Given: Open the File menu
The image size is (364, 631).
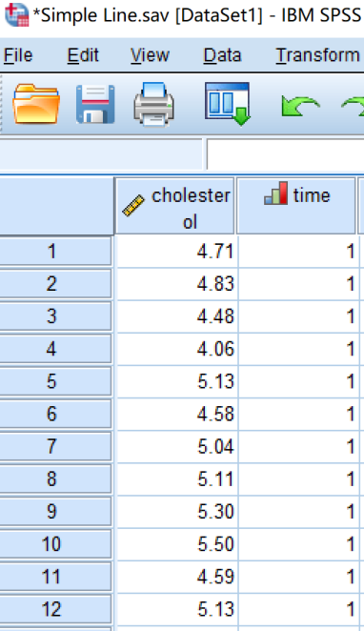Looking at the screenshot, I should [18, 55].
